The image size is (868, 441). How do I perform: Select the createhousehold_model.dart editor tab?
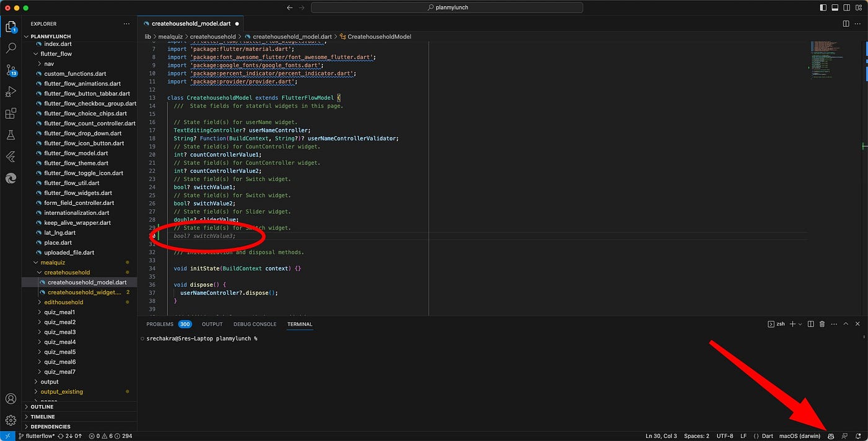tap(192, 24)
